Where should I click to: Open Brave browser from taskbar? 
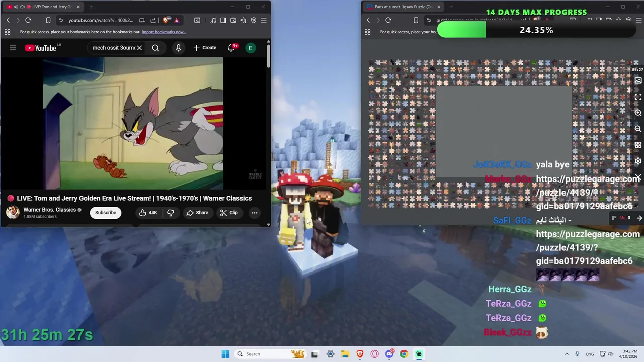pyautogui.click(x=360, y=354)
